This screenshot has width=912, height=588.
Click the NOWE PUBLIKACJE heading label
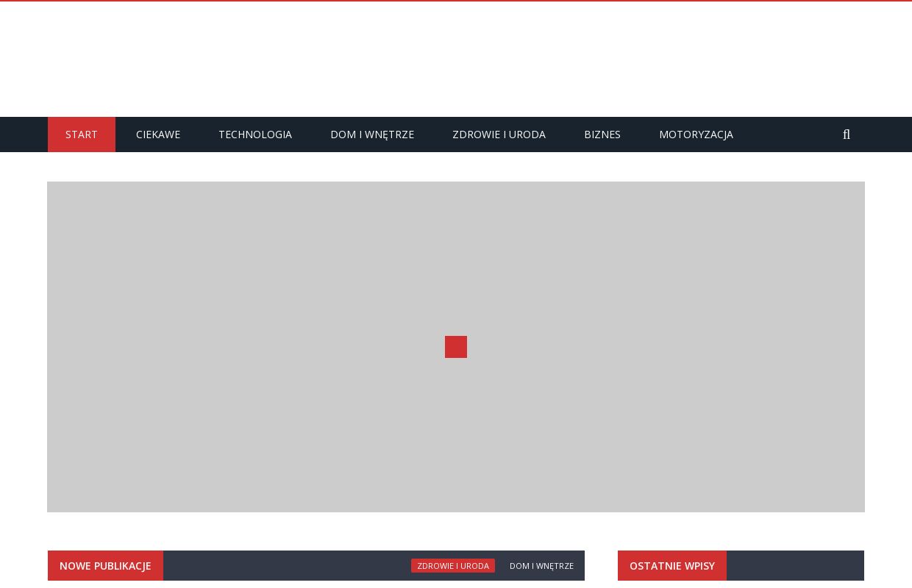click(x=105, y=566)
